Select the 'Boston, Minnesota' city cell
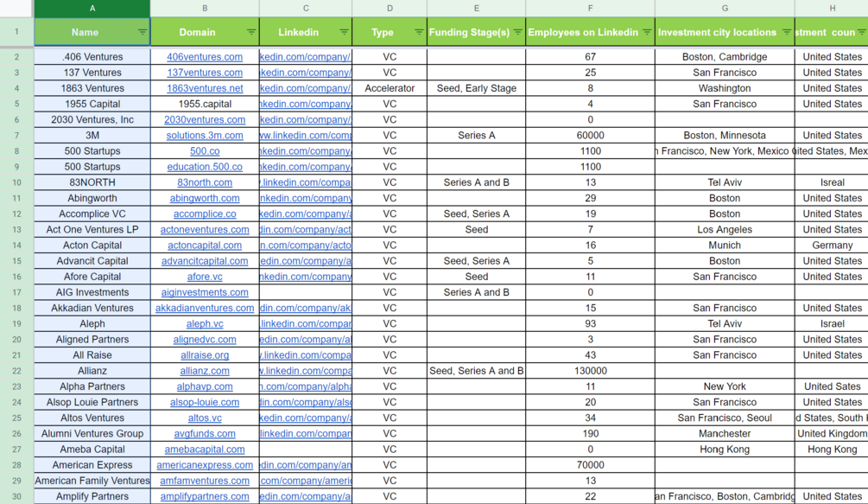 point(725,135)
